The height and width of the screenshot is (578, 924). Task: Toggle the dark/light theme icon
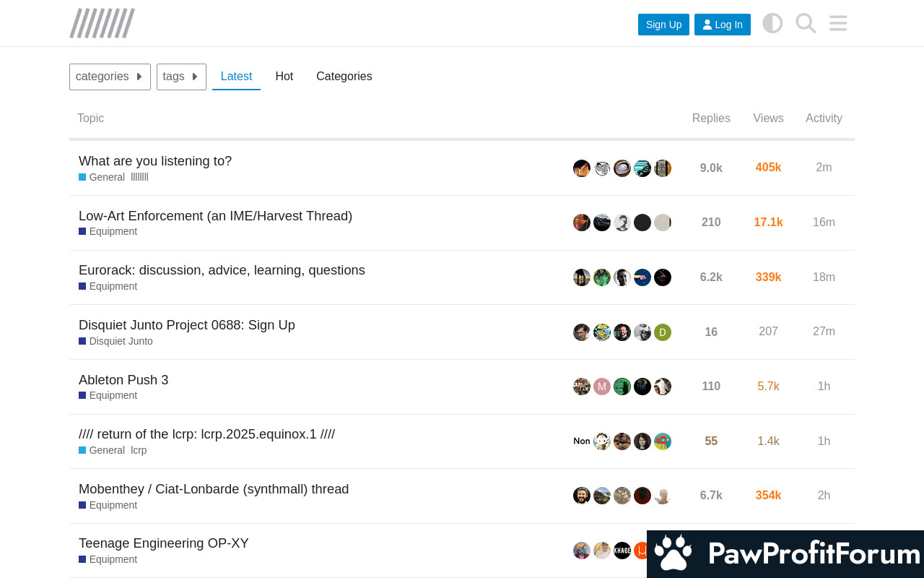pyautogui.click(x=772, y=23)
